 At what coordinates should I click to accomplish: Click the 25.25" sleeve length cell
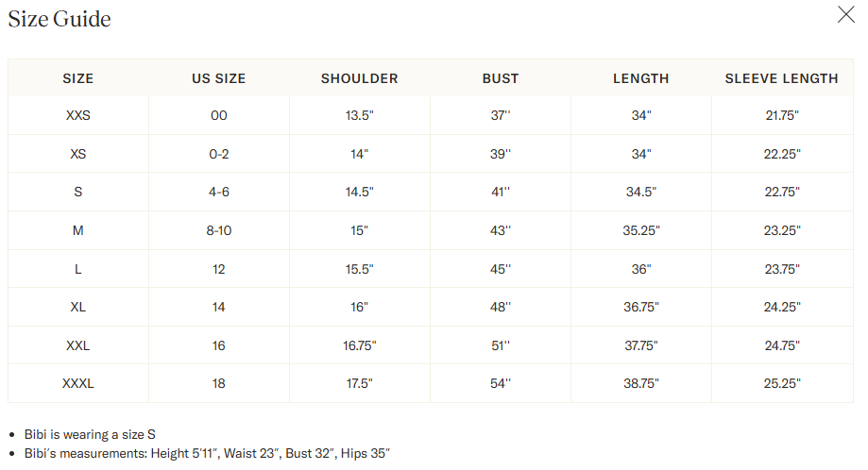(782, 383)
